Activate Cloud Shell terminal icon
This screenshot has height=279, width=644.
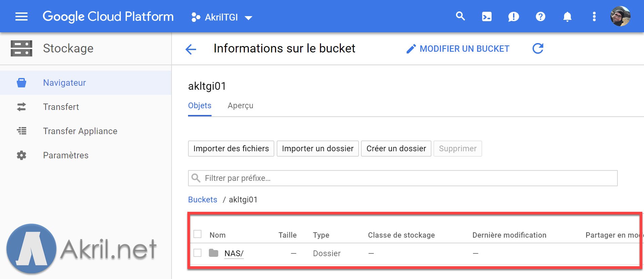click(487, 16)
